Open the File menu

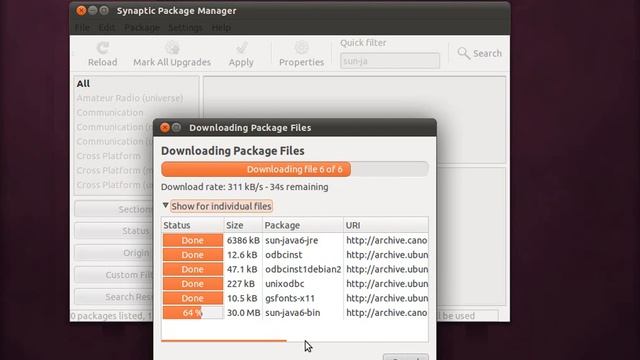pyautogui.click(x=82, y=28)
